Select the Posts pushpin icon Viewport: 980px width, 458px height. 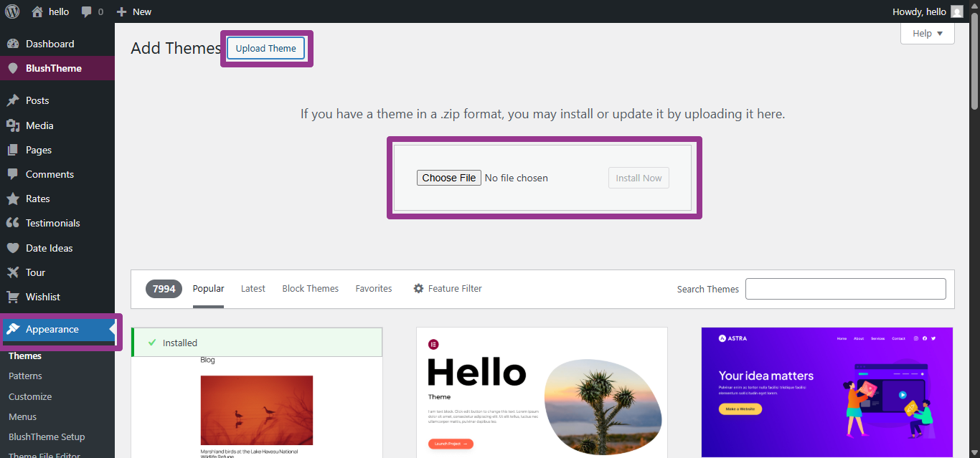(x=13, y=100)
